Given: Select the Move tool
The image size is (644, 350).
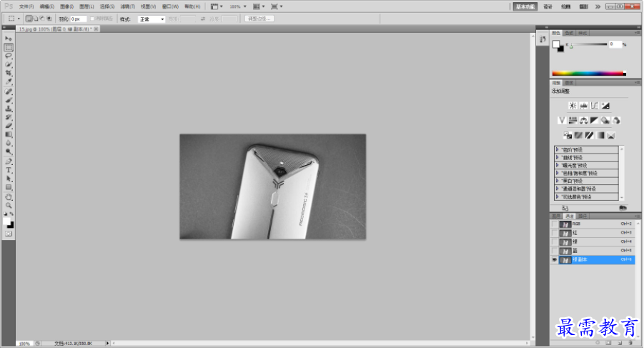Looking at the screenshot, I should tap(8, 39).
